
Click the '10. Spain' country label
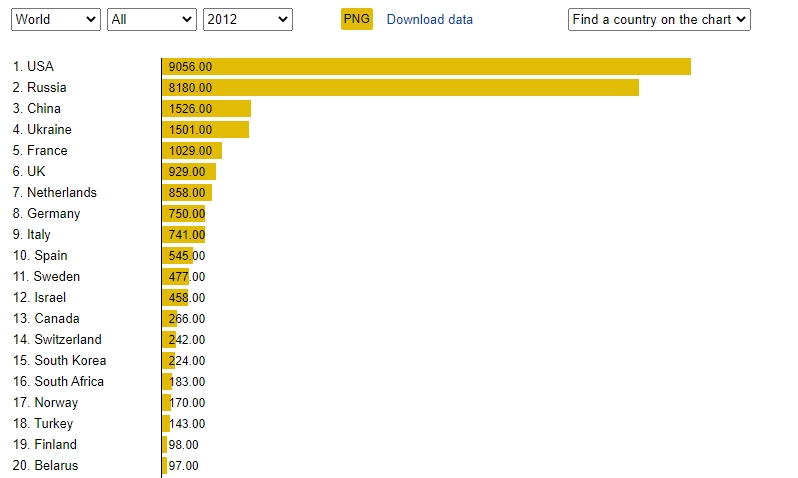pos(40,256)
